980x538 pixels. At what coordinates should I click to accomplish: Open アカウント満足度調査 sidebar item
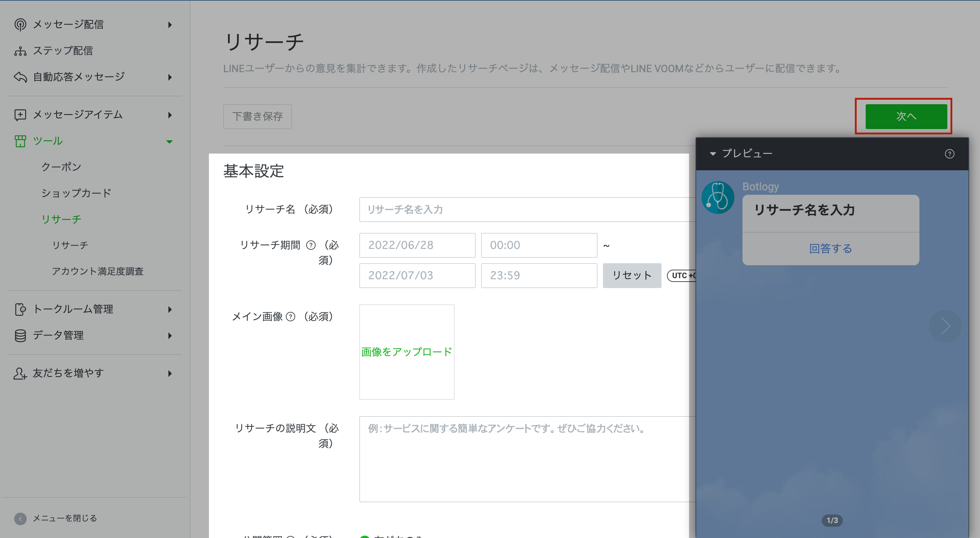[97, 271]
